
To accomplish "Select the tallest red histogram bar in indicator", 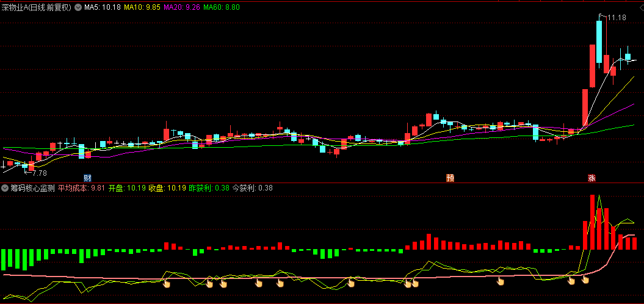I will pyautogui.click(x=592, y=222).
